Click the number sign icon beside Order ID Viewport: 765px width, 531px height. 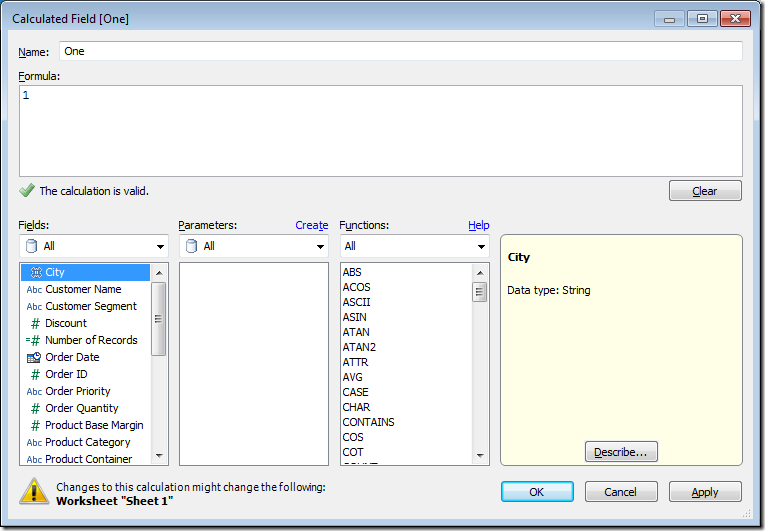[35, 374]
